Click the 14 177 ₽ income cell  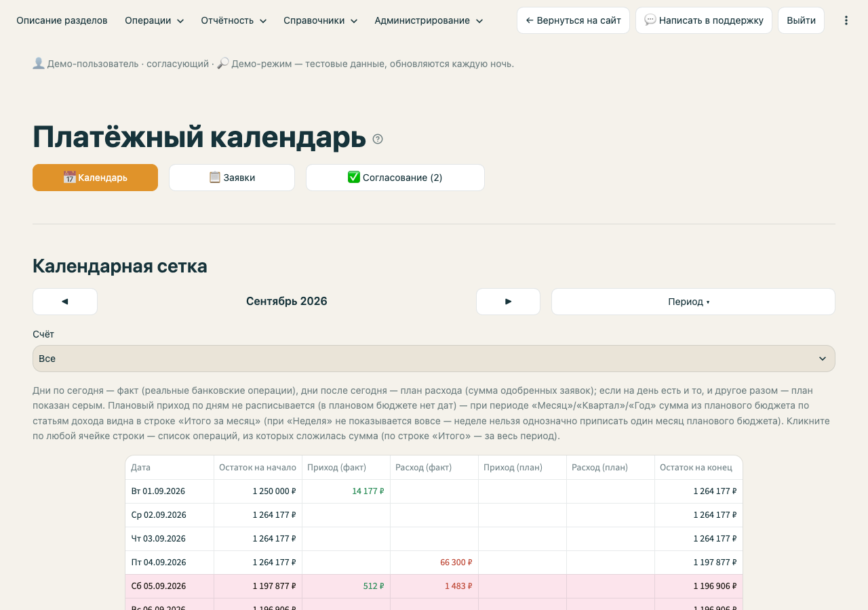[346, 491]
